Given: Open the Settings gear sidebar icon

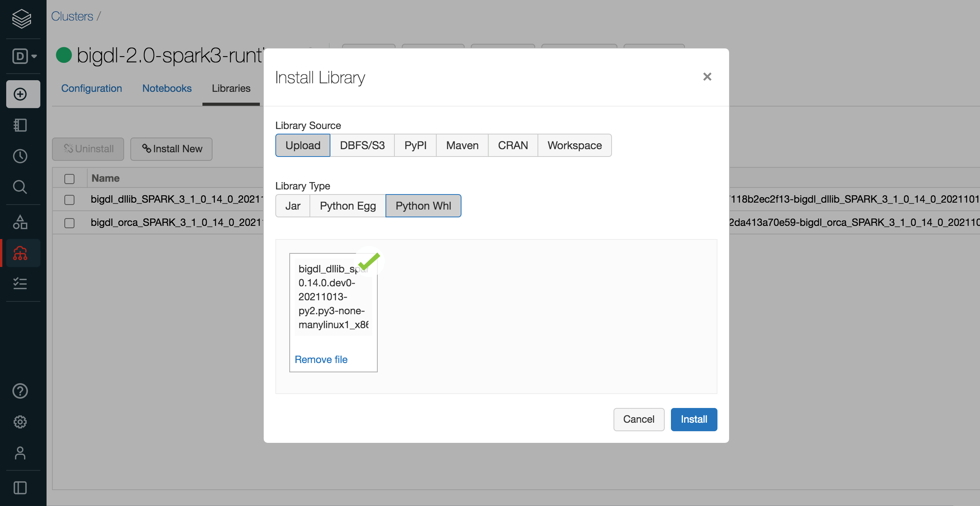Looking at the screenshot, I should click(x=21, y=422).
